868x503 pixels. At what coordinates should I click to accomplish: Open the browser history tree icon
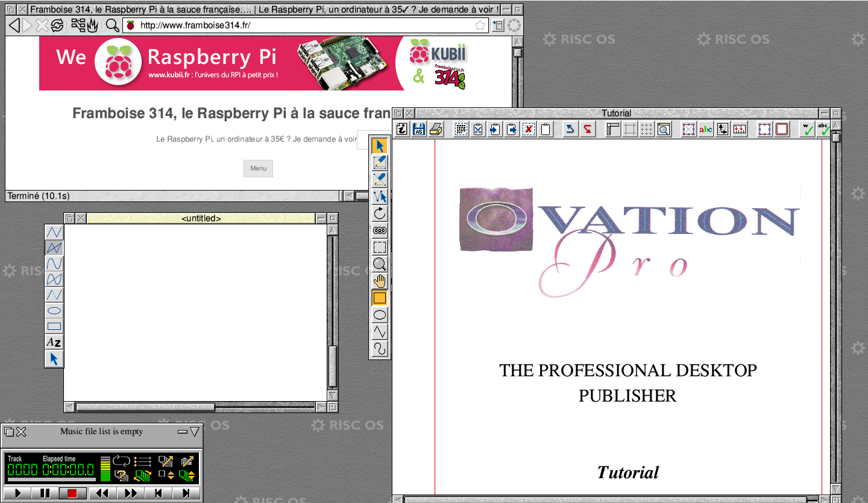(x=78, y=25)
